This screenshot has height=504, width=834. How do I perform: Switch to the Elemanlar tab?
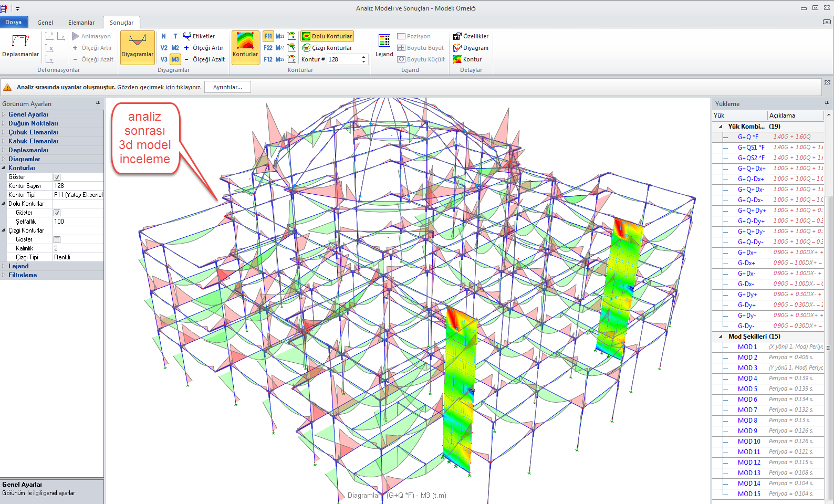pyautogui.click(x=81, y=23)
